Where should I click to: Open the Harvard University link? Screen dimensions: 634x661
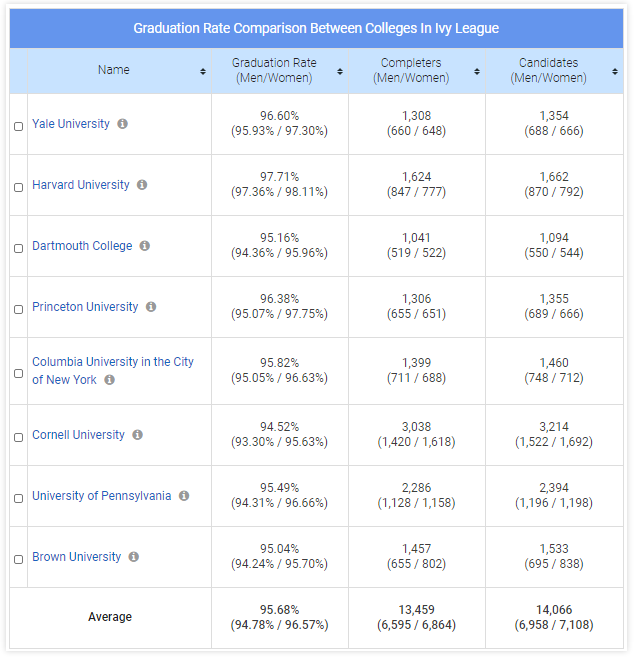[x=81, y=185]
